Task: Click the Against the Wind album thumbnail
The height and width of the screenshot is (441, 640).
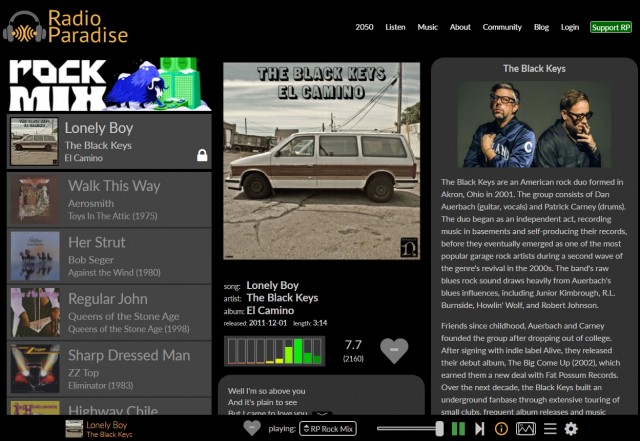Action: tap(35, 256)
